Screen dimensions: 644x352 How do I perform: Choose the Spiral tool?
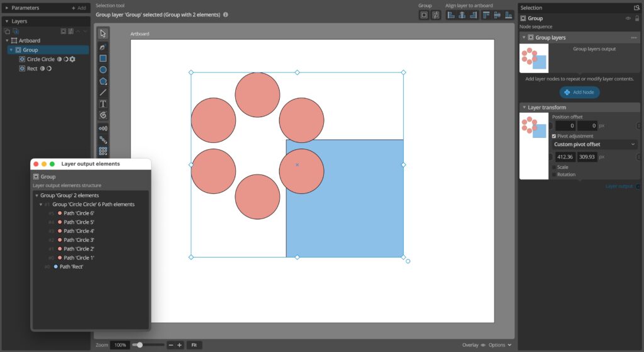tap(103, 115)
